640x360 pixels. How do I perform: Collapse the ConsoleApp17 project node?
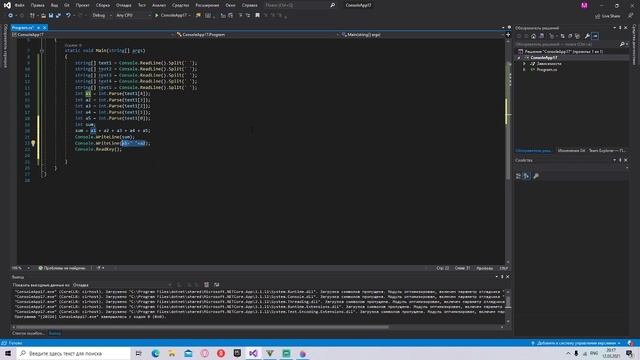[519, 58]
